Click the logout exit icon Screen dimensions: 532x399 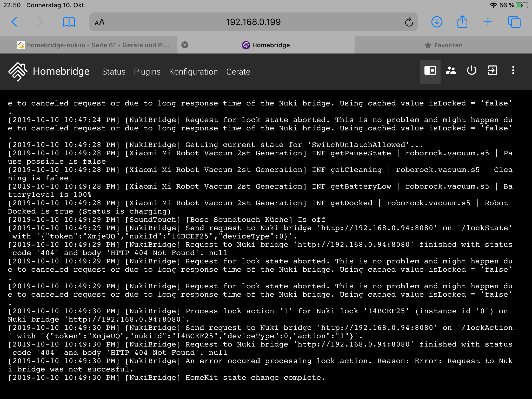coord(492,71)
